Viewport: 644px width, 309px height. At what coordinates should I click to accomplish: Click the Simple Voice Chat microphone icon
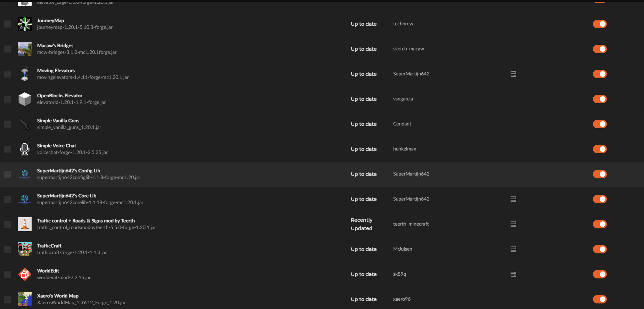coord(25,149)
